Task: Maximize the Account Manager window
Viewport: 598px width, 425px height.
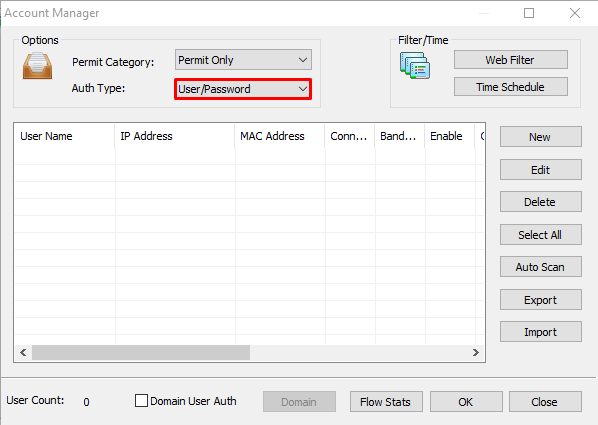Action: point(529,13)
